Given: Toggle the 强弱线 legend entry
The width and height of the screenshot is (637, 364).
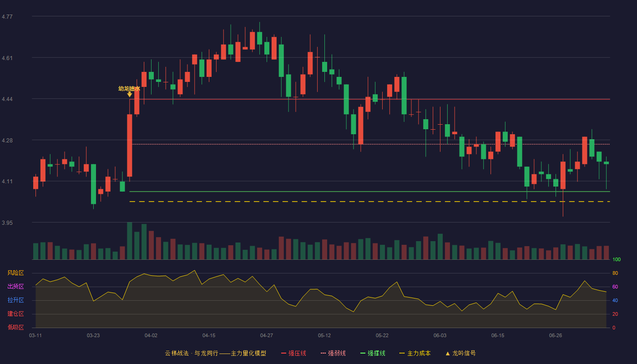Looking at the screenshot, I should pos(333,353).
